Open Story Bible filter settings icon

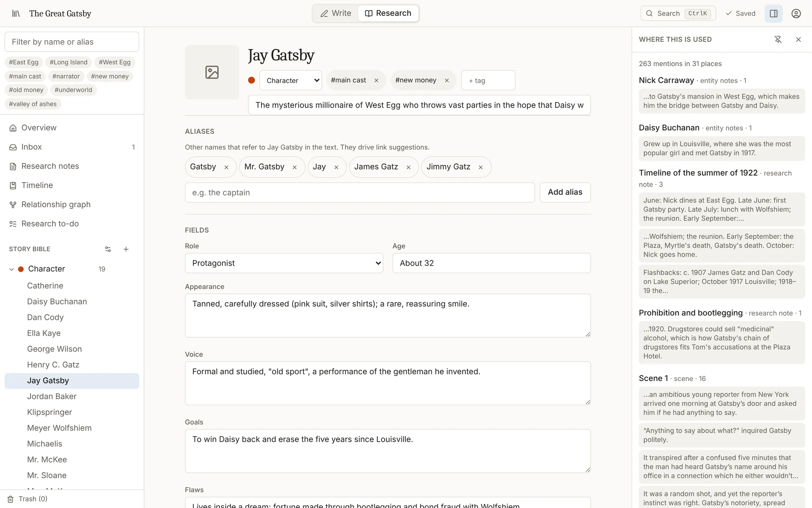pyautogui.click(x=108, y=249)
